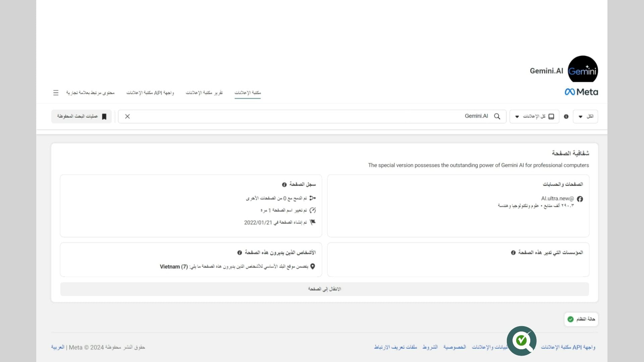Screen dimensions: 644x362
Task: Click عمليات البحث المحفوظة button
Action: point(82,116)
